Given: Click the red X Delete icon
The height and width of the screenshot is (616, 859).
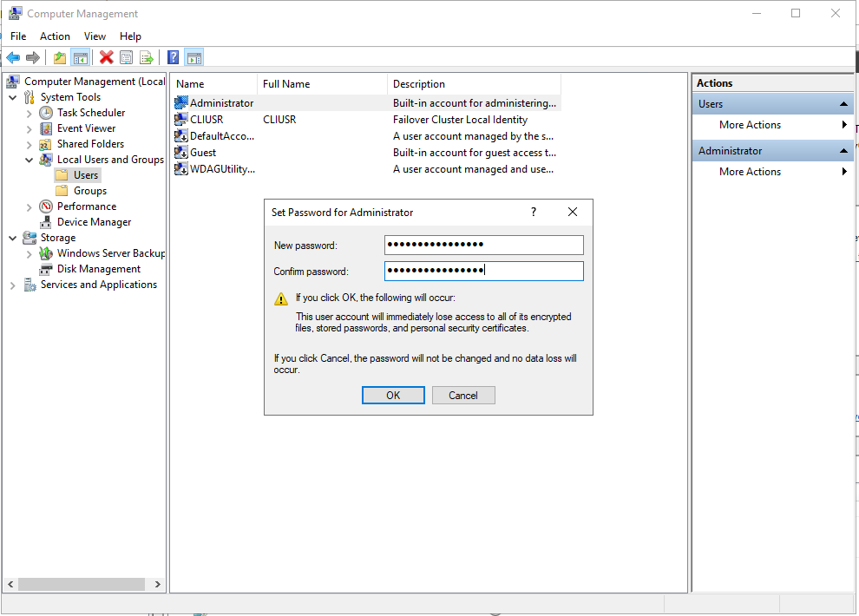Looking at the screenshot, I should pos(106,57).
